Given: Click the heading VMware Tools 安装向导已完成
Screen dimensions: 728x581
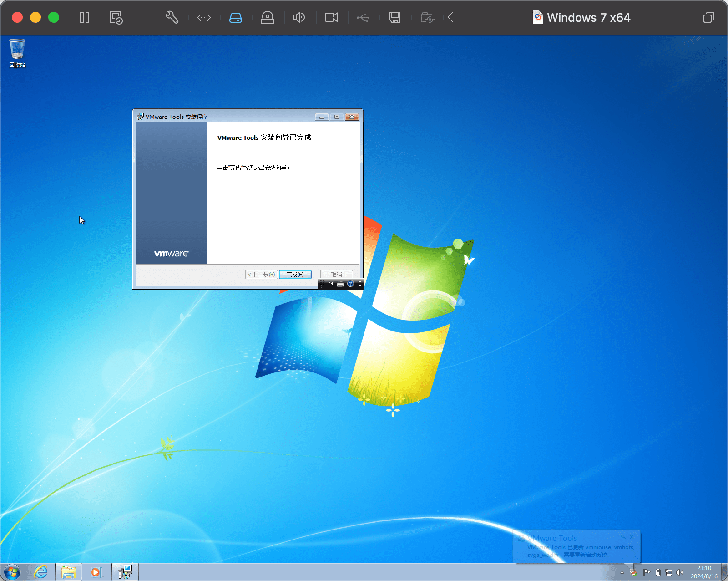Looking at the screenshot, I should 264,138.
